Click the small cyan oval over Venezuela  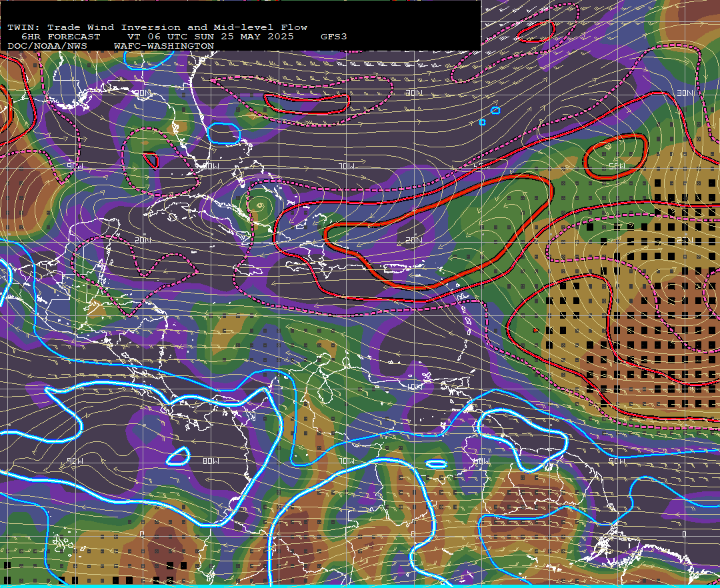click(x=436, y=464)
